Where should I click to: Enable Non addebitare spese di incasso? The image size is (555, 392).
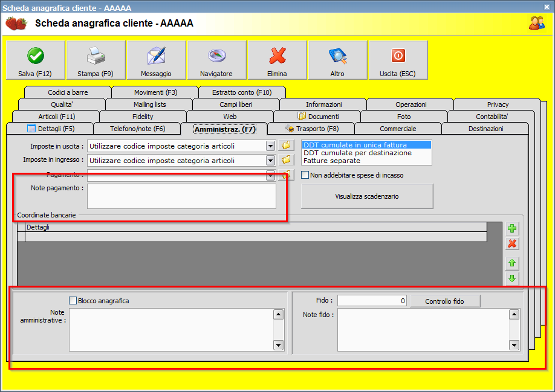pyautogui.click(x=305, y=175)
